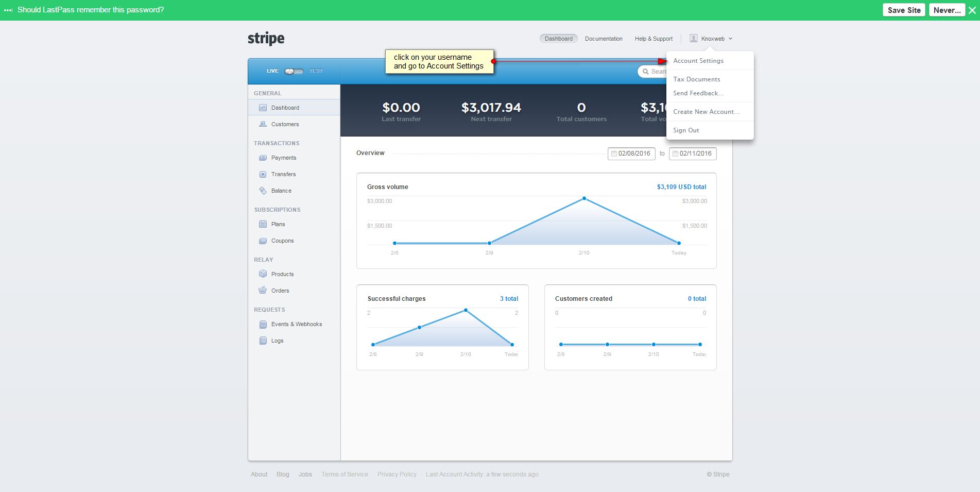The width and height of the screenshot is (980, 492).
Task: Focus the search box in the blue header
Action: point(652,72)
